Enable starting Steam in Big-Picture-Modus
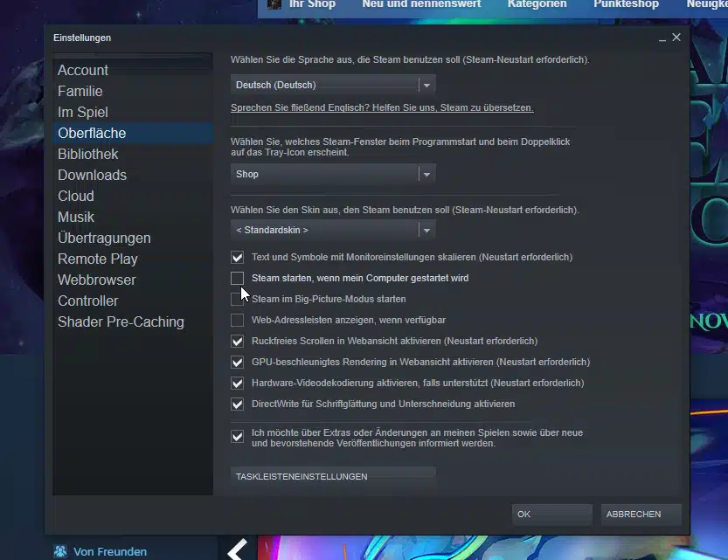The width and height of the screenshot is (728, 560). coord(237,299)
